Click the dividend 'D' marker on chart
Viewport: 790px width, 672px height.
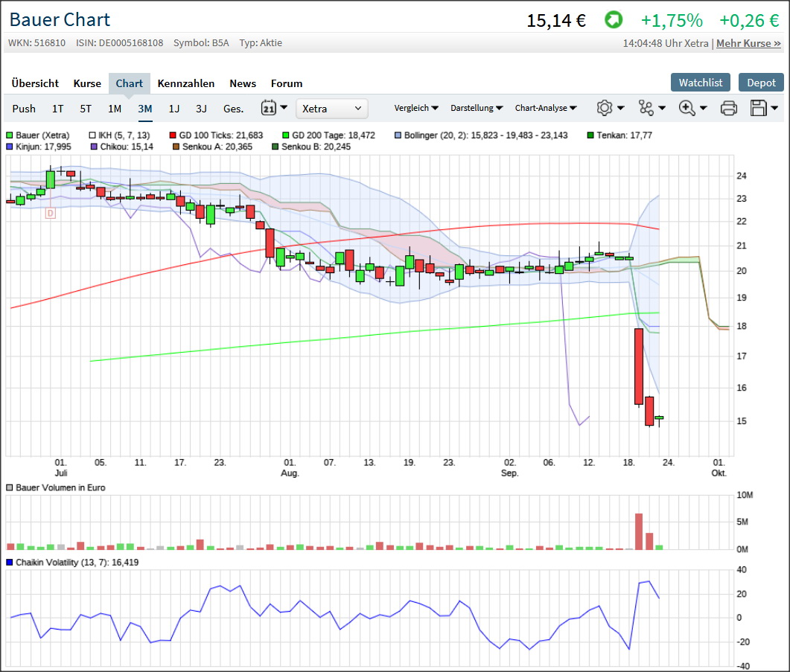pos(51,214)
